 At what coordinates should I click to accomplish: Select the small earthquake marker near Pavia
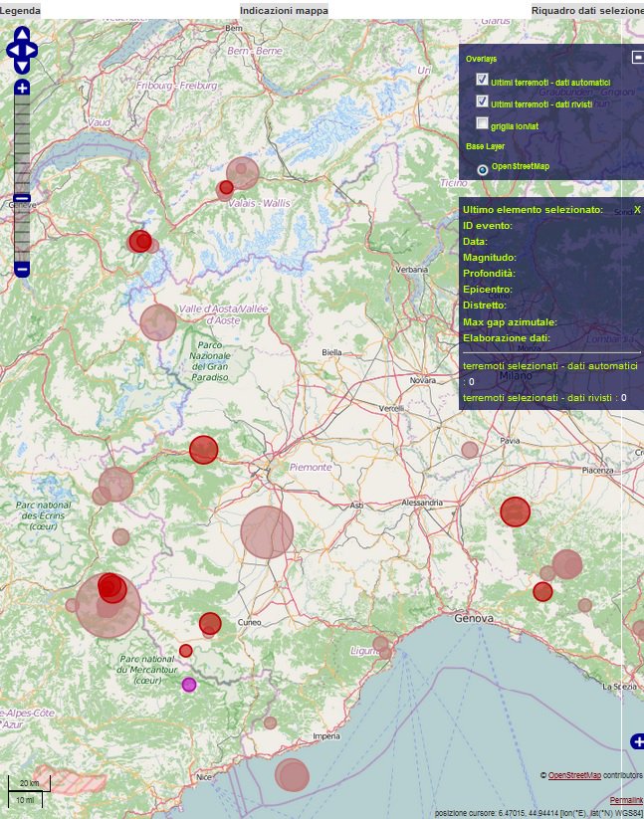click(470, 450)
